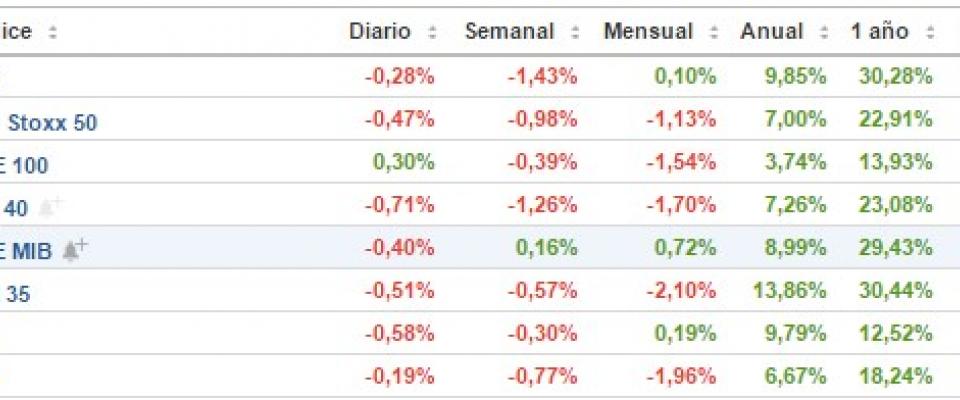Viewport: 960px width, 400px height.
Task: Add an alert using the bell beside 40
Action: tap(51, 207)
